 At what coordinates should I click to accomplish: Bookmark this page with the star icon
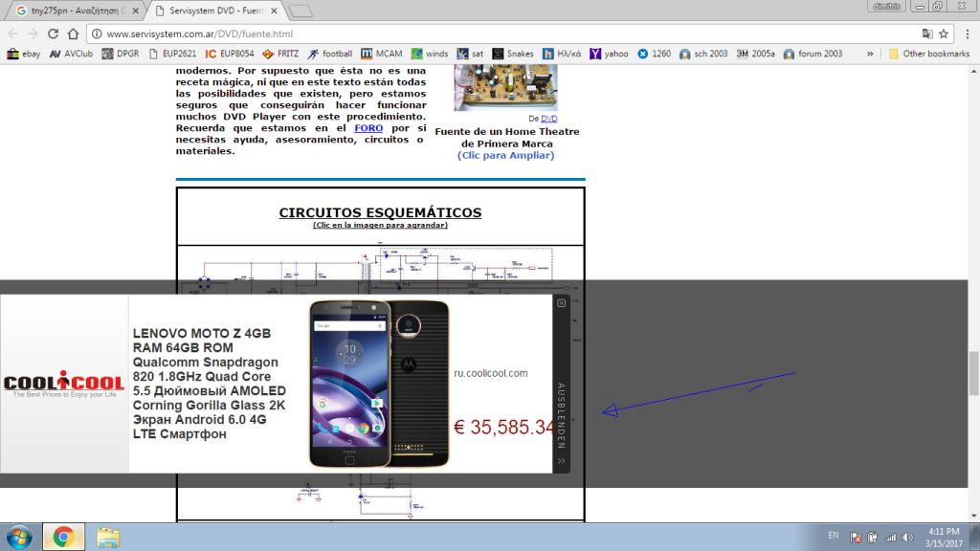pos(944,33)
